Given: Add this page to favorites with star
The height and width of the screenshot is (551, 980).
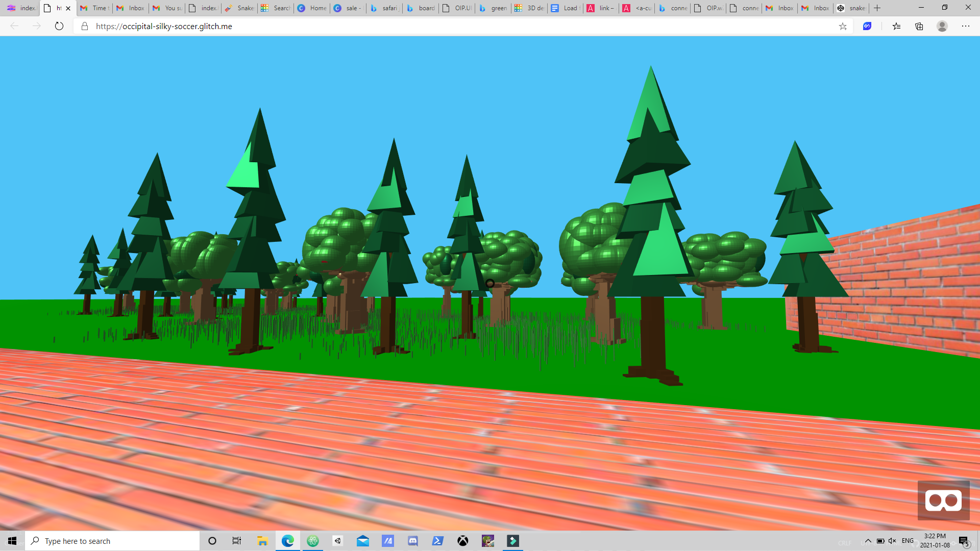Looking at the screenshot, I should click(843, 26).
